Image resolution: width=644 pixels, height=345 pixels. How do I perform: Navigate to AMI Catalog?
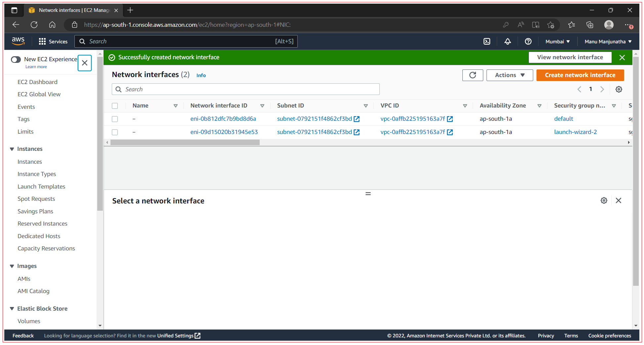(x=33, y=291)
